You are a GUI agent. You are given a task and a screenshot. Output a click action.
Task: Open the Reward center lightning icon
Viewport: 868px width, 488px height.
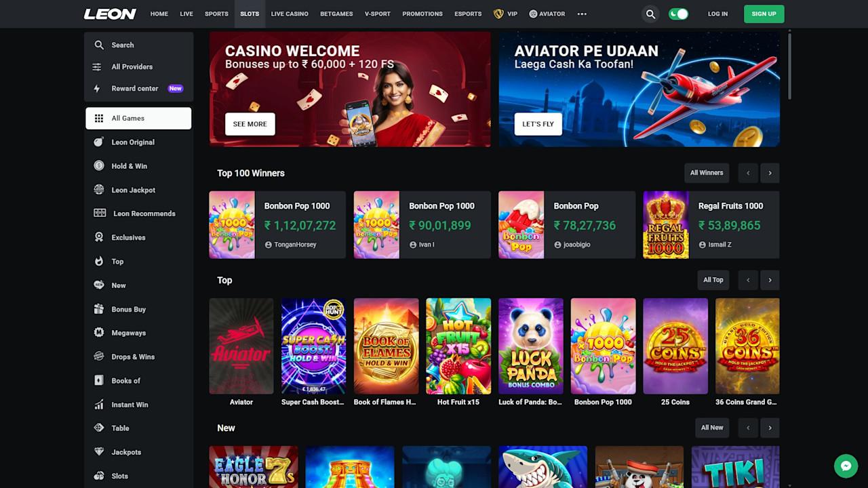(97, 88)
